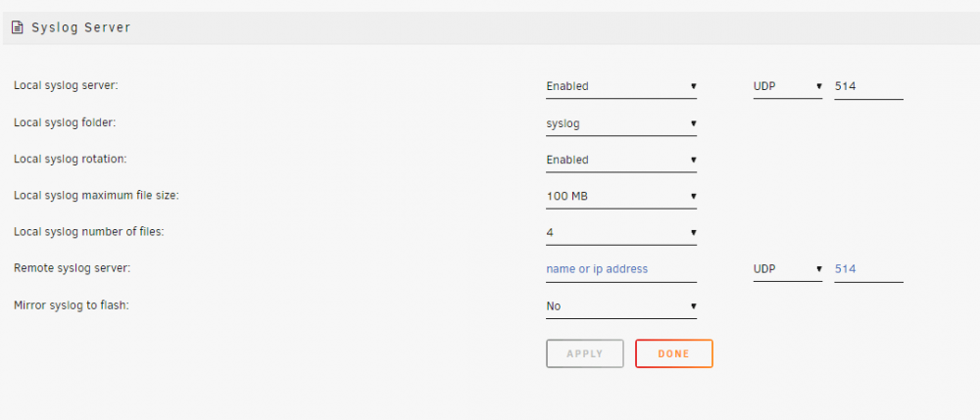Image resolution: width=980 pixels, height=420 pixels.
Task: Click the 'Mirror syslog to flash:' label
Action: [x=72, y=305]
